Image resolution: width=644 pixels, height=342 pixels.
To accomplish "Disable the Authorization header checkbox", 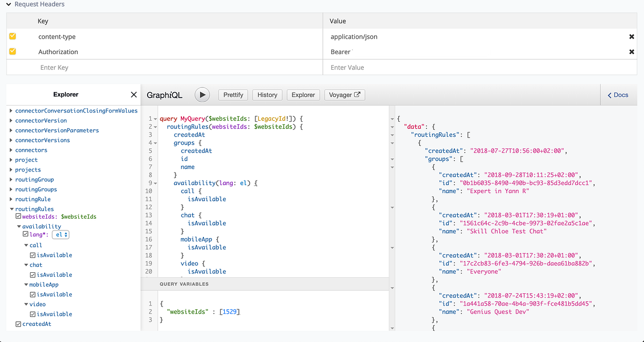I will (x=12, y=51).
